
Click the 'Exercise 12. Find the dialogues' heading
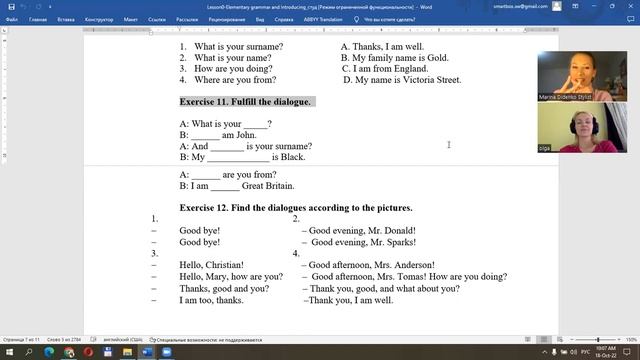[296, 207]
